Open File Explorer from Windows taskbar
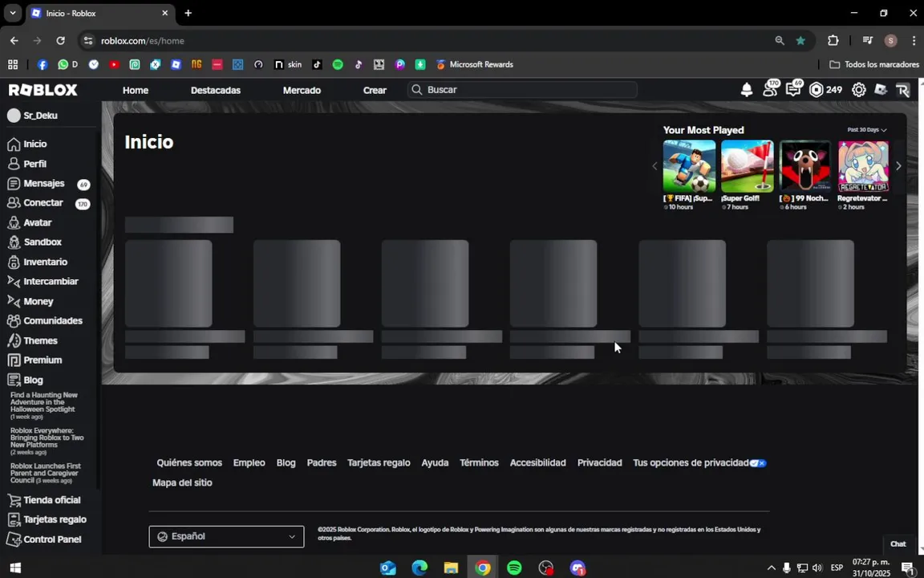 click(x=451, y=568)
